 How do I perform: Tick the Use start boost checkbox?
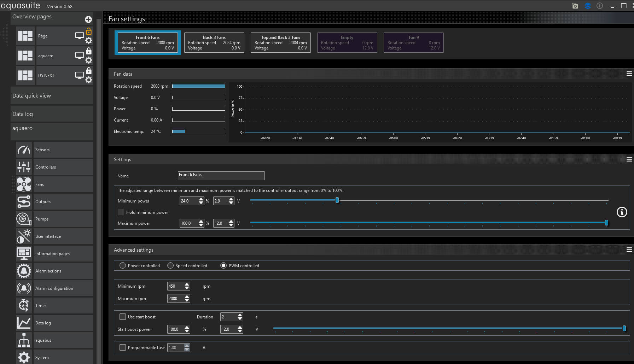[x=123, y=317]
